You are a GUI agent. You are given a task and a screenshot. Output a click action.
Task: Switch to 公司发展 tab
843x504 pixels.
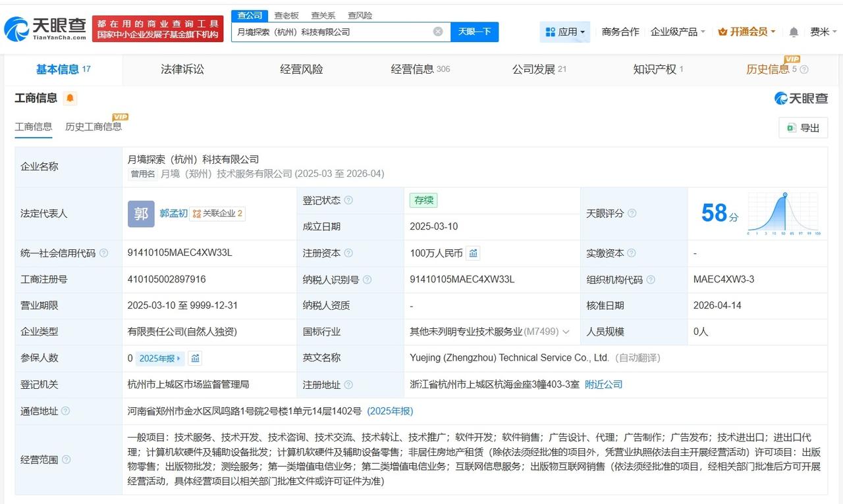pos(539,69)
